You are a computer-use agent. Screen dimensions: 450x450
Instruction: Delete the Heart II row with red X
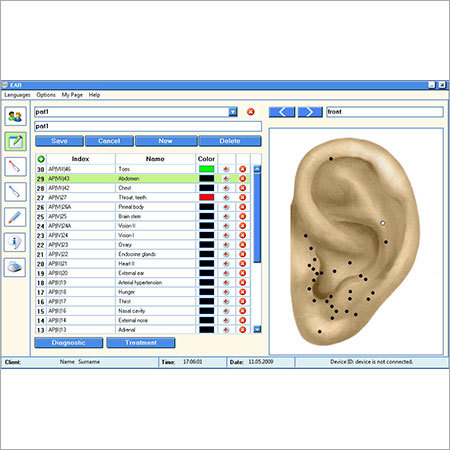(x=243, y=264)
